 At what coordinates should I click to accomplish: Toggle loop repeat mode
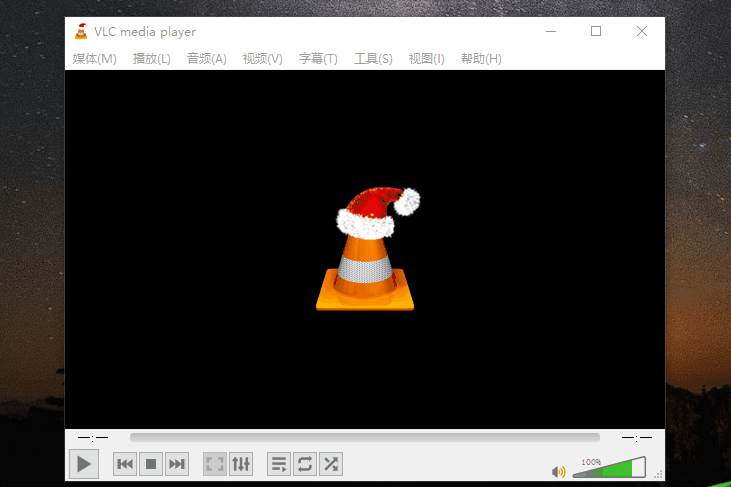tap(305, 464)
